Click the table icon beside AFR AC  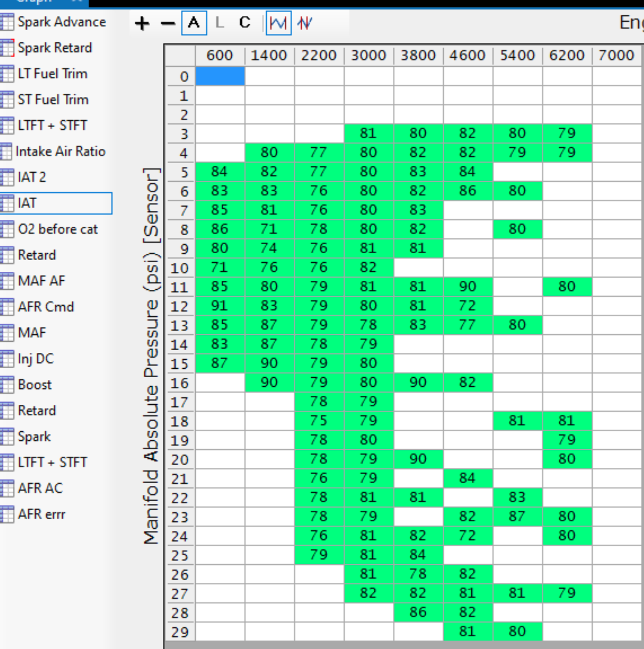[7, 489]
